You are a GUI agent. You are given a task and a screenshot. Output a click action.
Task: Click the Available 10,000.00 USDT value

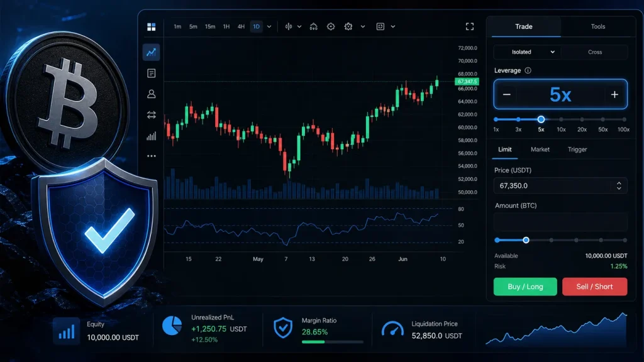click(606, 256)
